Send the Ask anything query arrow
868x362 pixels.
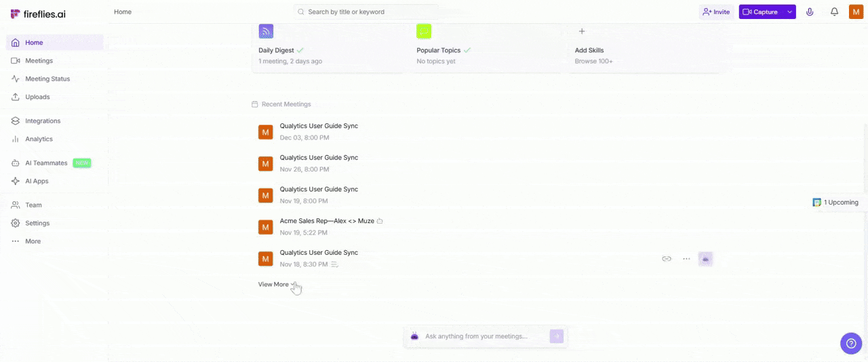click(556, 336)
